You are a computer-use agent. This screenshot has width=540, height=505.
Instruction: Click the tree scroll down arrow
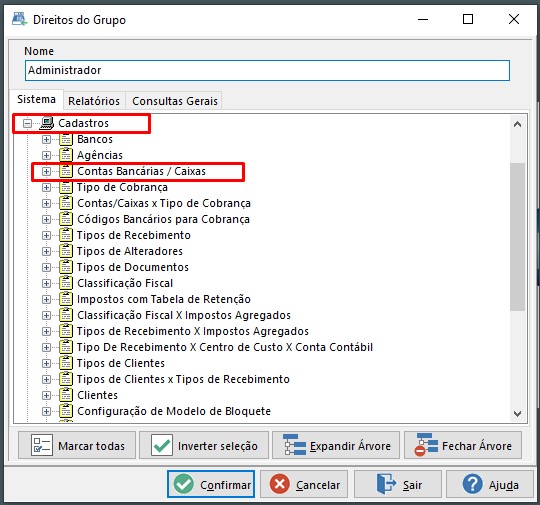click(x=517, y=414)
